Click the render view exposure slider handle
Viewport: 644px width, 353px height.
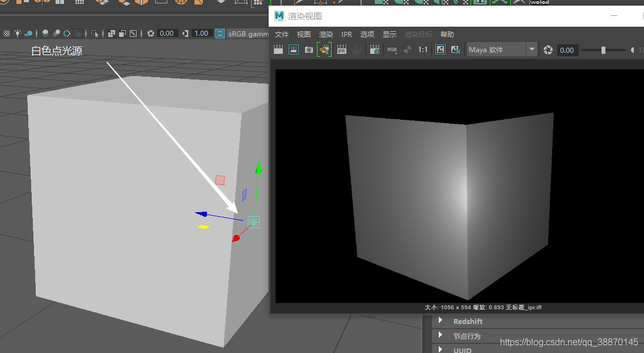point(603,50)
